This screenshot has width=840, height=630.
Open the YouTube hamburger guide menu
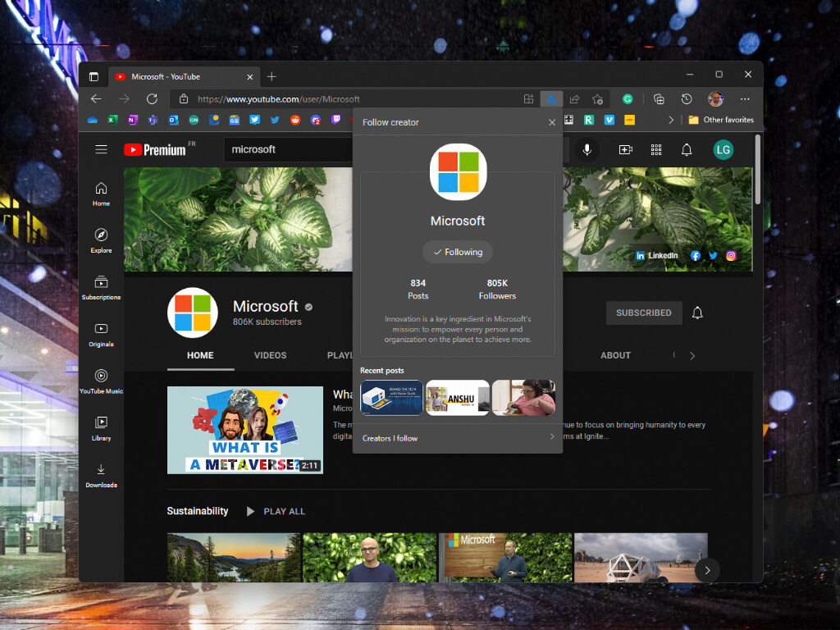[x=101, y=149]
